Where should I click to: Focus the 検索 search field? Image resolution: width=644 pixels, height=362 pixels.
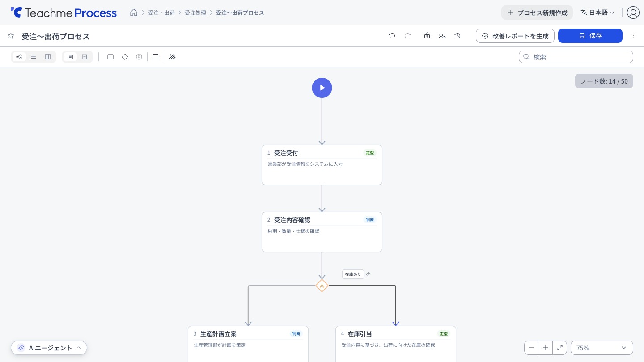click(576, 57)
